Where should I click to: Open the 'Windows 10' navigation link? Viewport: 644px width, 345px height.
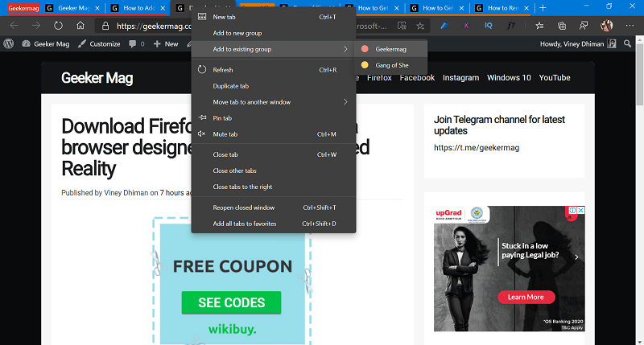pyautogui.click(x=509, y=77)
